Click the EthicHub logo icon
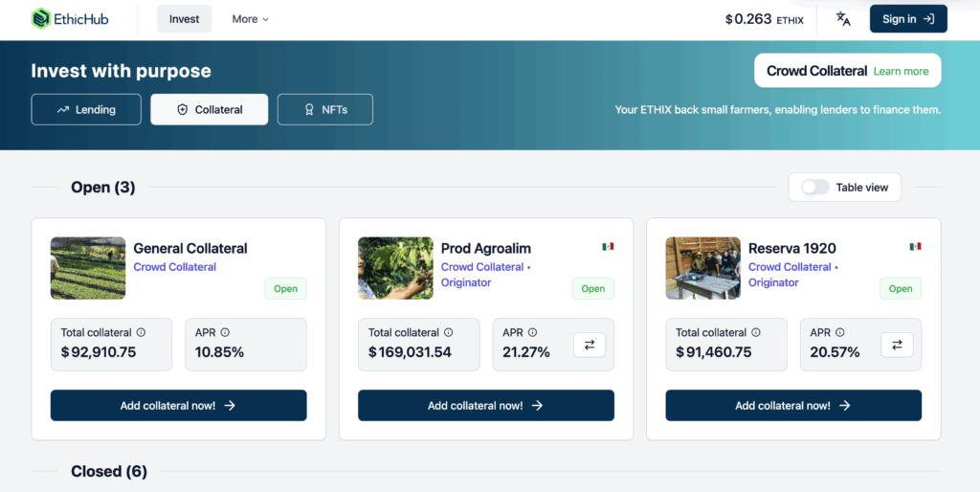This screenshot has height=492, width=980. pyautogui.click(x=41, y=19)
